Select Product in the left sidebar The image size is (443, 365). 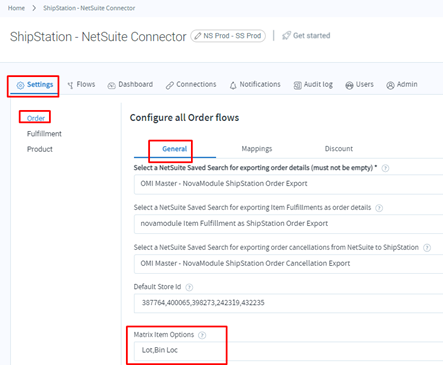[40, 149]
